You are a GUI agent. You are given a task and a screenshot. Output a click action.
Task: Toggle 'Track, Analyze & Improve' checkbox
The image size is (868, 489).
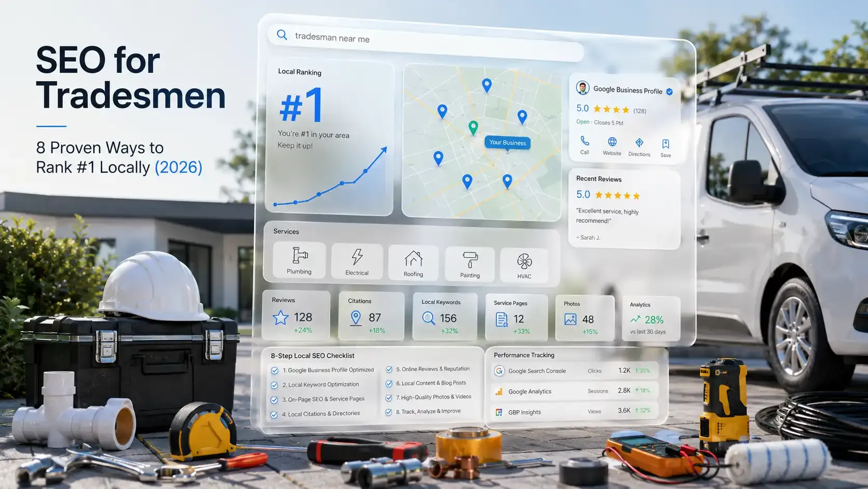[x=388, y=412]
